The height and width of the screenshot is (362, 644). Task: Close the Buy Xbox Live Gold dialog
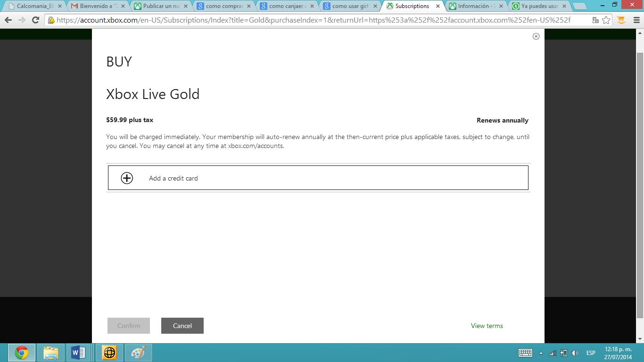coord(536,36)
